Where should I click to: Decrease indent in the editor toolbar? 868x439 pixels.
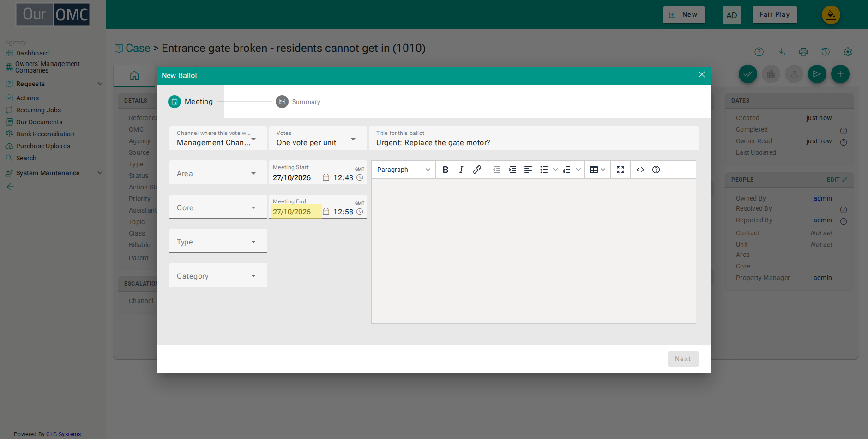pyautogui.click(x=497, y=170)
